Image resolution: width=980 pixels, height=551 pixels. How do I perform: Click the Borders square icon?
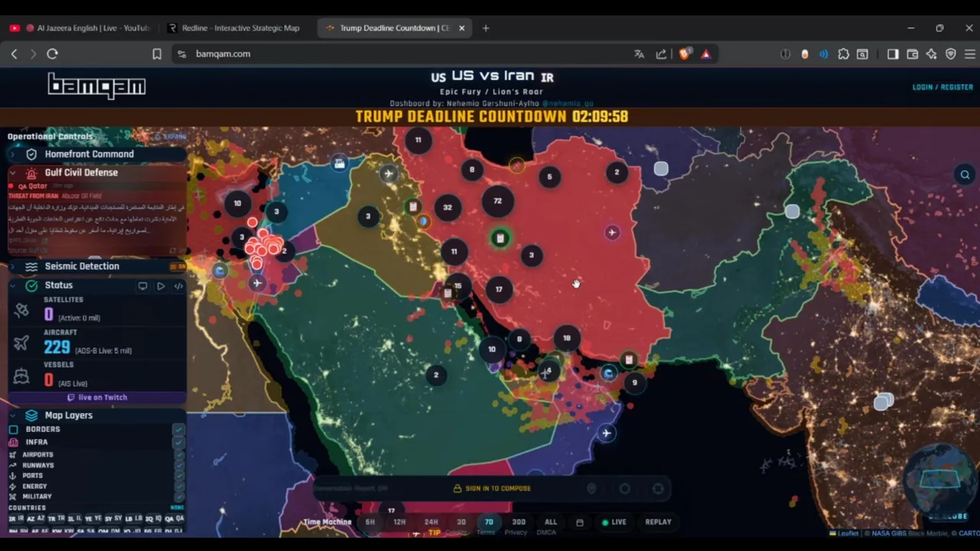(13, 429)
